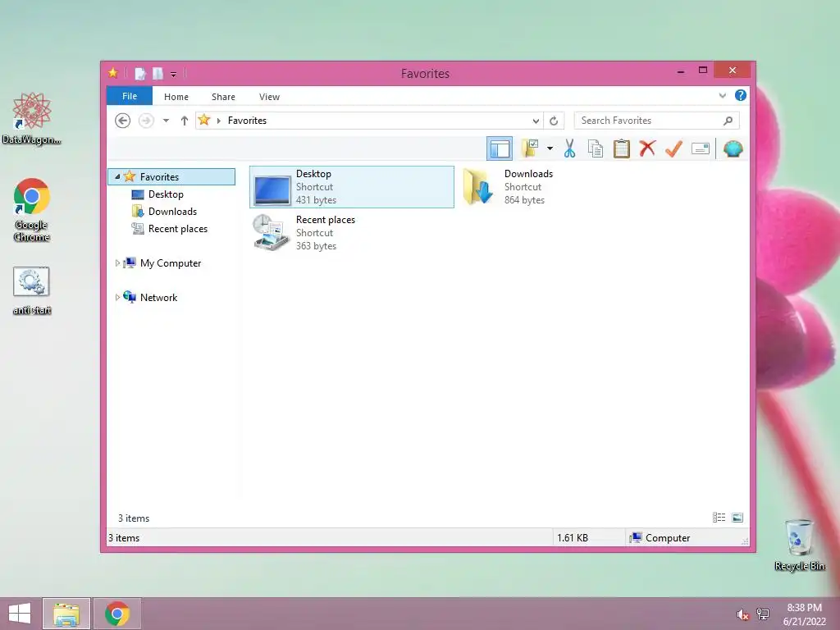The width and height of the screenshot is (840, 630).
Task: Select the Recent places shortcut tile
Action: click(x=351, y=232)
